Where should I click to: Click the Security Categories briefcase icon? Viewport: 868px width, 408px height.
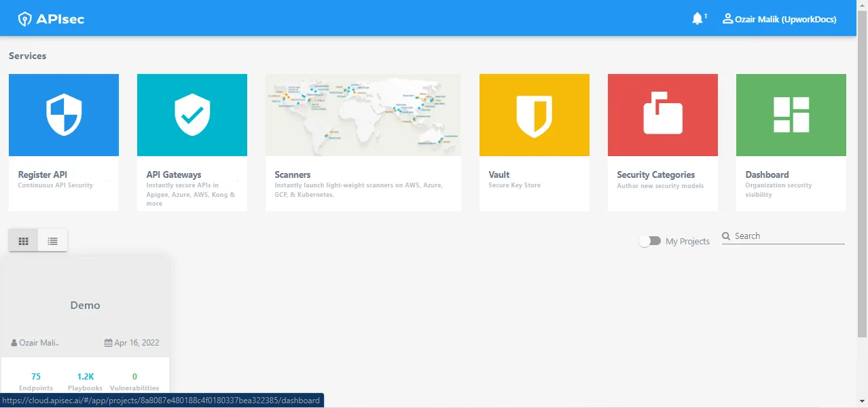coord(662,114)
